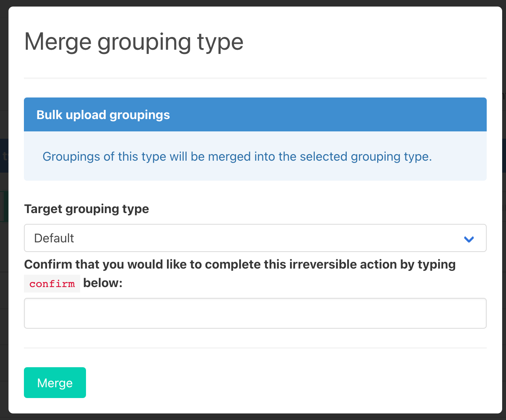Screen dimensions: 506x420
Task: Click the "Confirm that you would like" instruction
Action: click(x=240, y=265)
